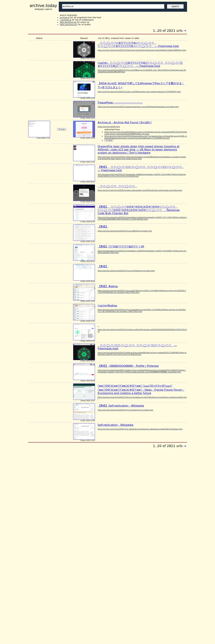Open thumbnail dated 16 Nov 2025 15:47

click(84, 392)
